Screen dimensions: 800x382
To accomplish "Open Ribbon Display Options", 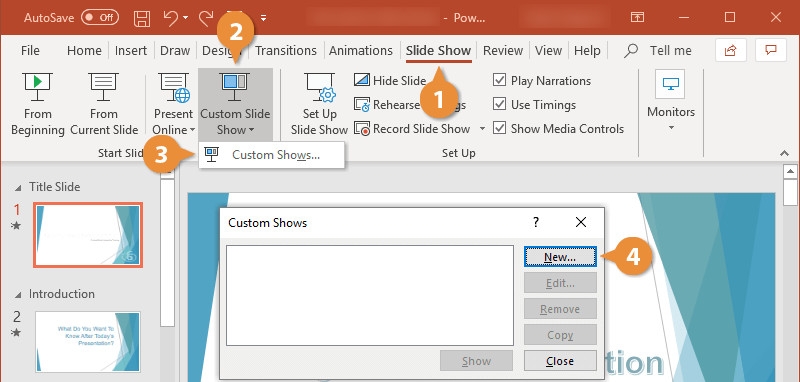I will [x=637, y=17].
